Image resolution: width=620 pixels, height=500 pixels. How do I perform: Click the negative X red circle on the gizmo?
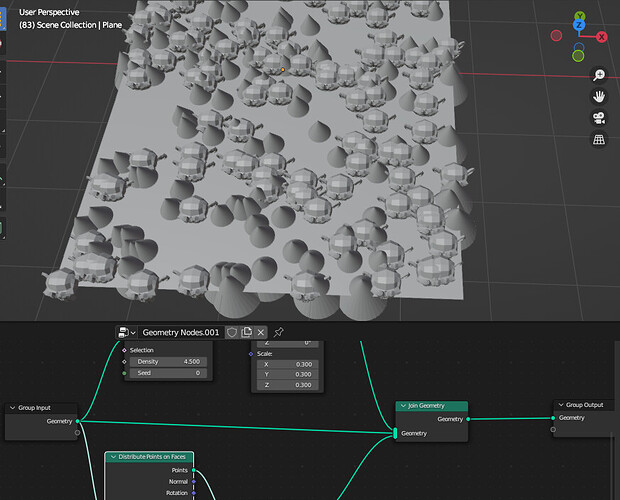coord(556,36)
